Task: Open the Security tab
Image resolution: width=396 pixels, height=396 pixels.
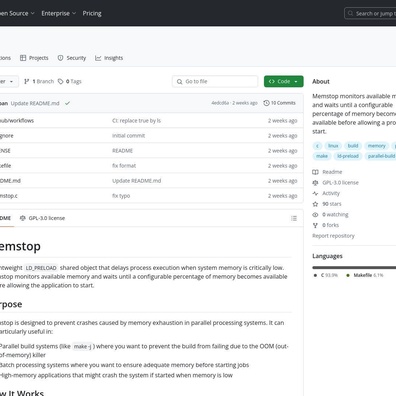Action: click(71, 58)
